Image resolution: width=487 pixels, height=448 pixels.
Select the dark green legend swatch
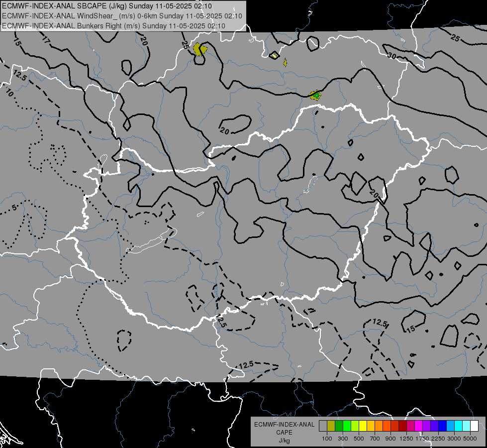pos(339,426)
